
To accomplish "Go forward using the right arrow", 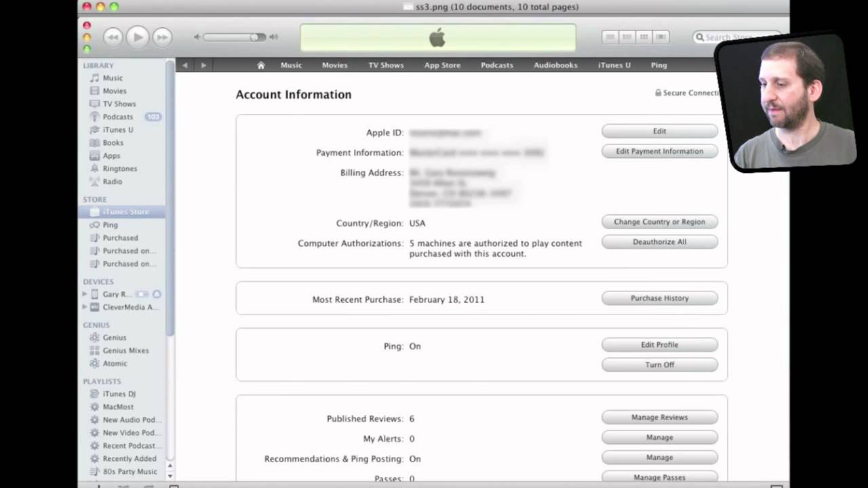I will [x=203, y=65].
